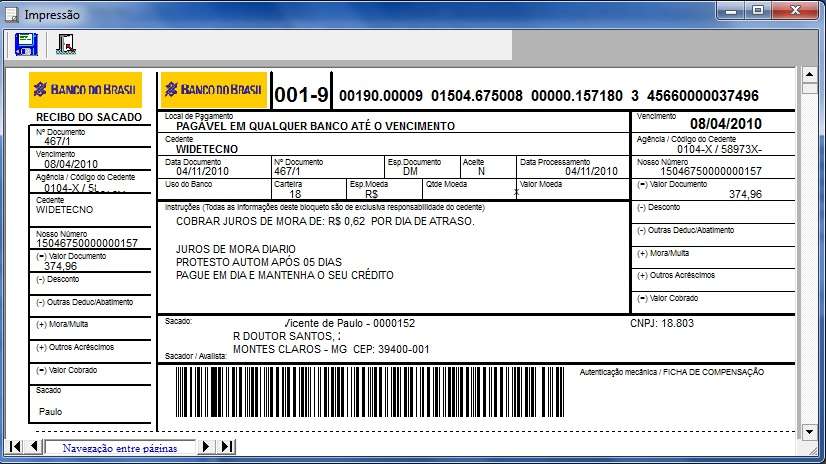
Task: Click the blue floppy disk save icon
Action: (x=26, y=44)
